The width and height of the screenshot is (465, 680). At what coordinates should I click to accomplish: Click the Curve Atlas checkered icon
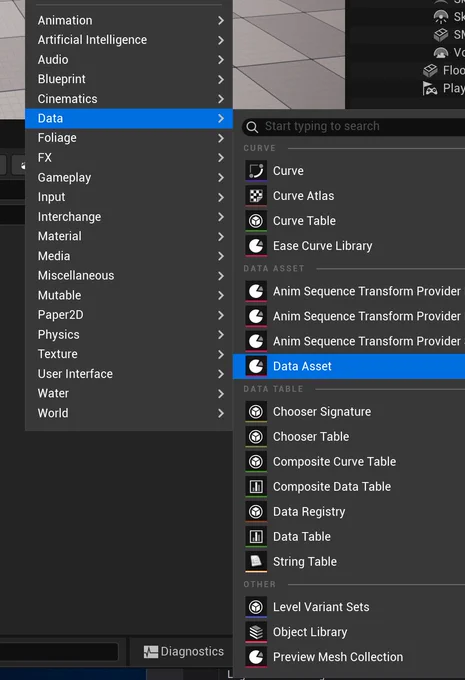tap(256, 196)
